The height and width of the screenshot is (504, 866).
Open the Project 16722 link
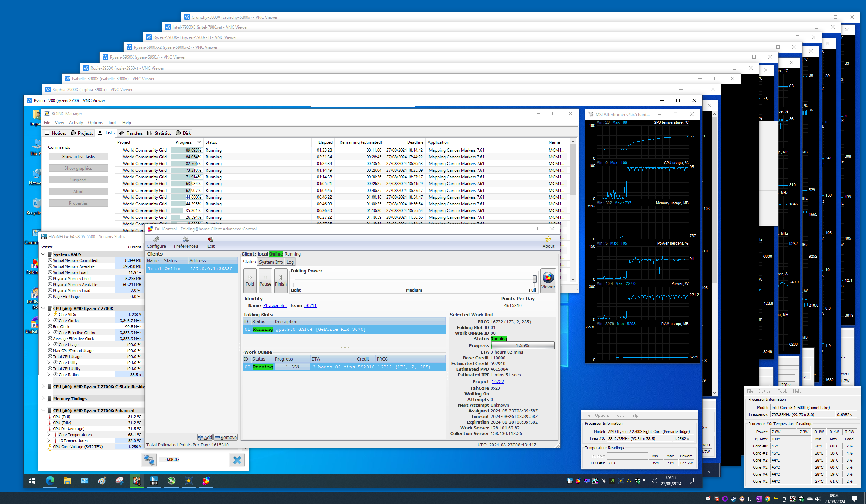[498, 382]
